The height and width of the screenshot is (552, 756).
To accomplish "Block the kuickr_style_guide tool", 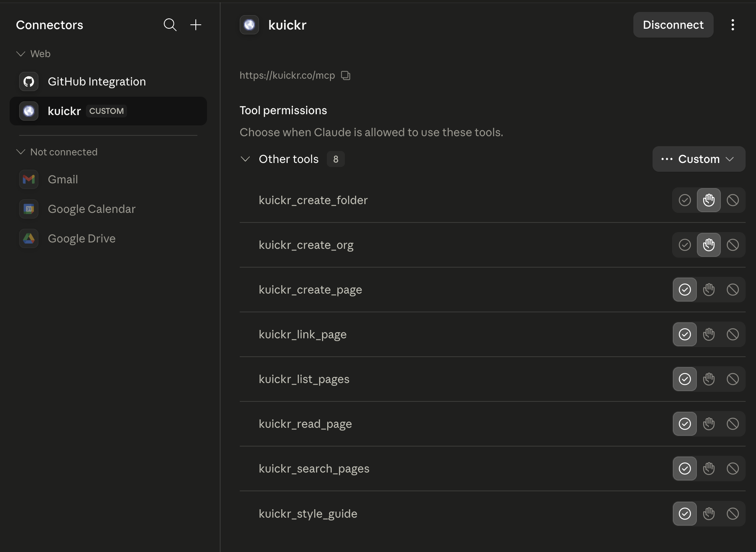I will (x=733, y=514).
